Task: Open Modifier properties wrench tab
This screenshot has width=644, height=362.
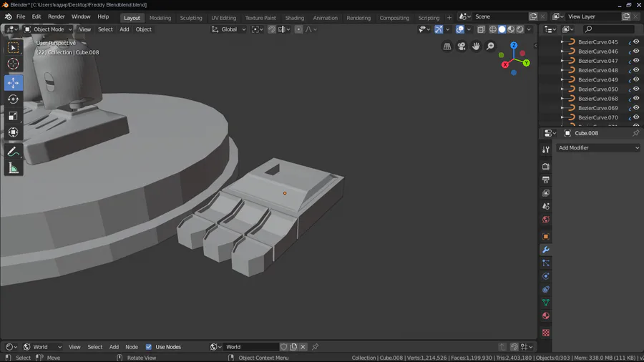Action: click(x=546, y=250)
